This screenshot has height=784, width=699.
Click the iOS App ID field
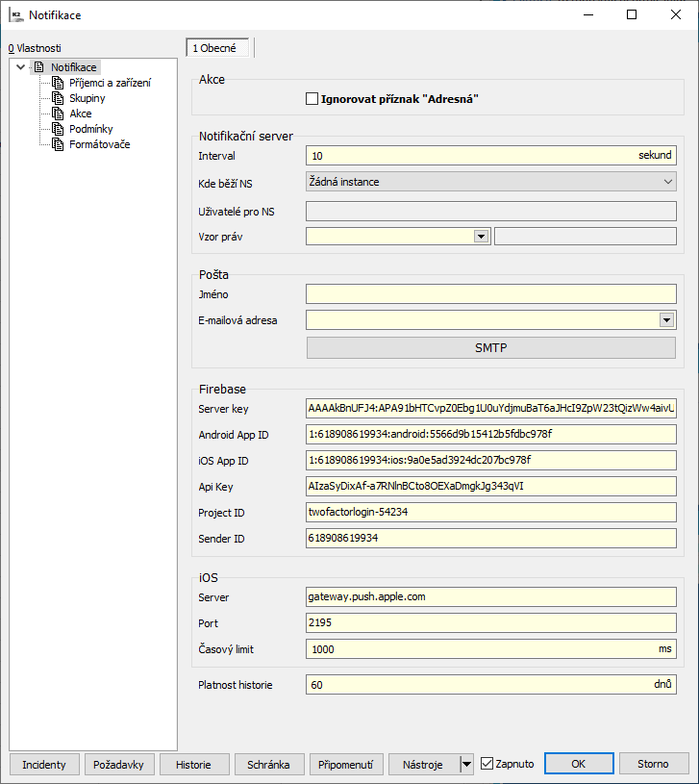[491, 461]
